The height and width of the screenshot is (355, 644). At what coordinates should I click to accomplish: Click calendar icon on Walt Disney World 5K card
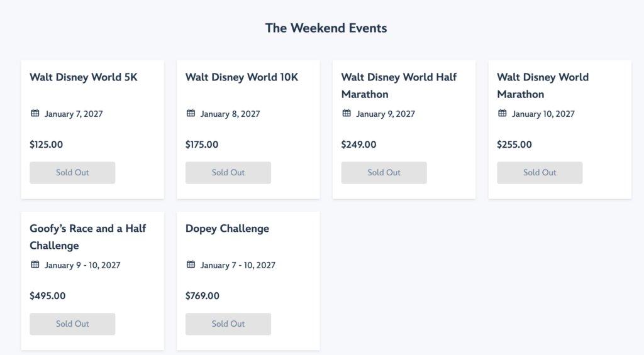pos(35,114)
